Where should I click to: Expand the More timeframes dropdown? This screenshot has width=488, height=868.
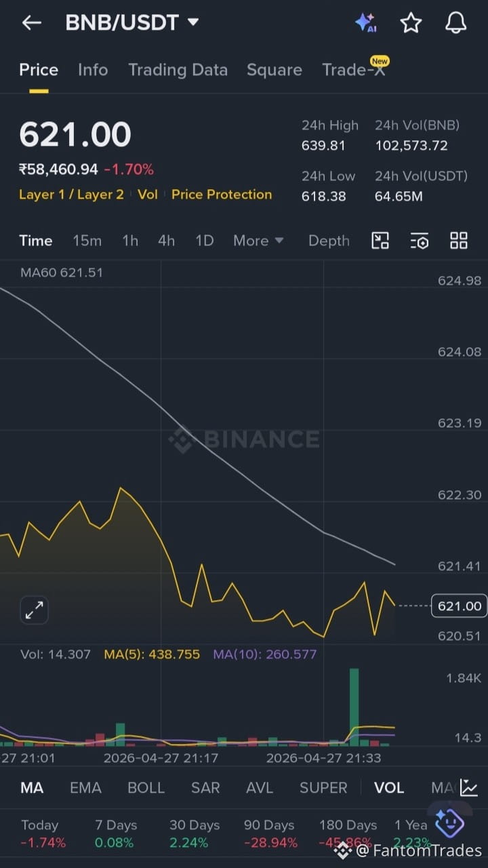tap(258, 241)
